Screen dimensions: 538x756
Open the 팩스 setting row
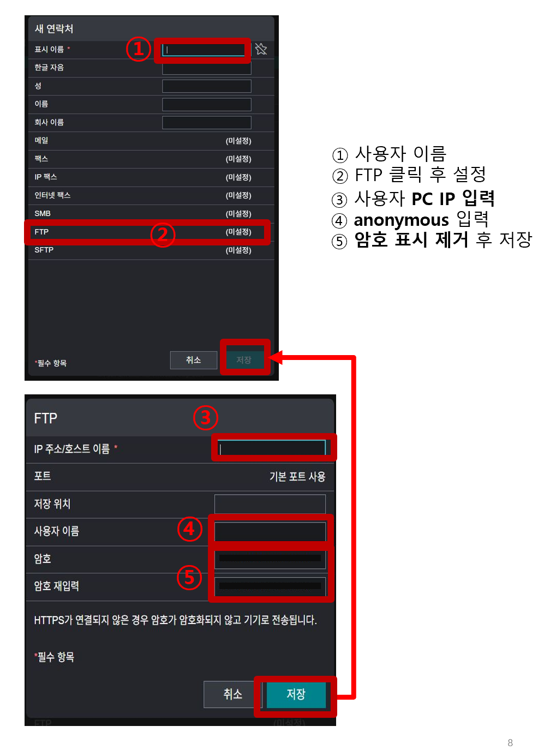(151, 159)
